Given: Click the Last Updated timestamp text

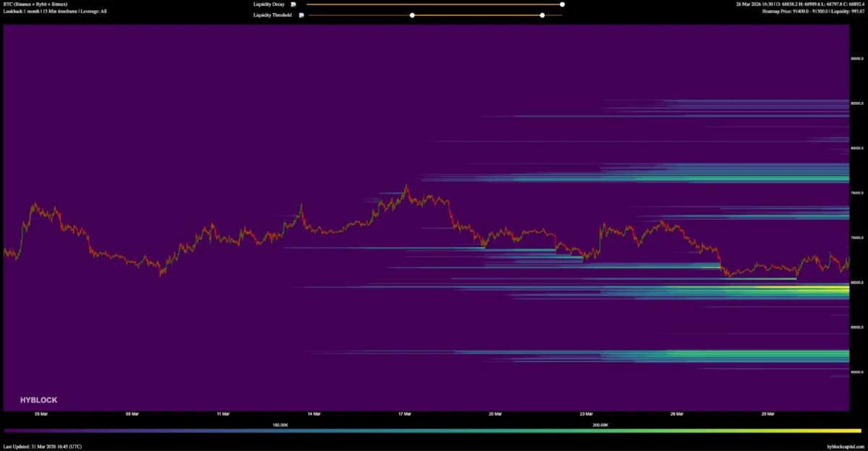Looking at the screenshot, I should 43,447.
